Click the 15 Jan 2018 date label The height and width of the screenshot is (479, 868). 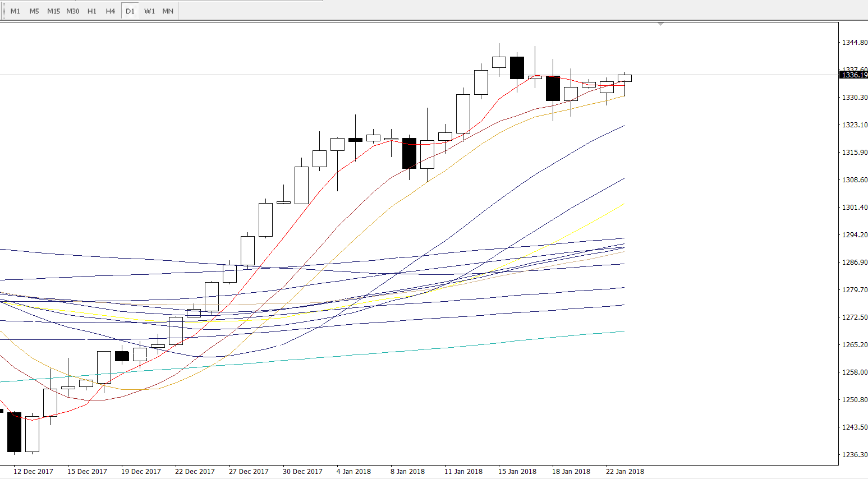pos(517,472)
